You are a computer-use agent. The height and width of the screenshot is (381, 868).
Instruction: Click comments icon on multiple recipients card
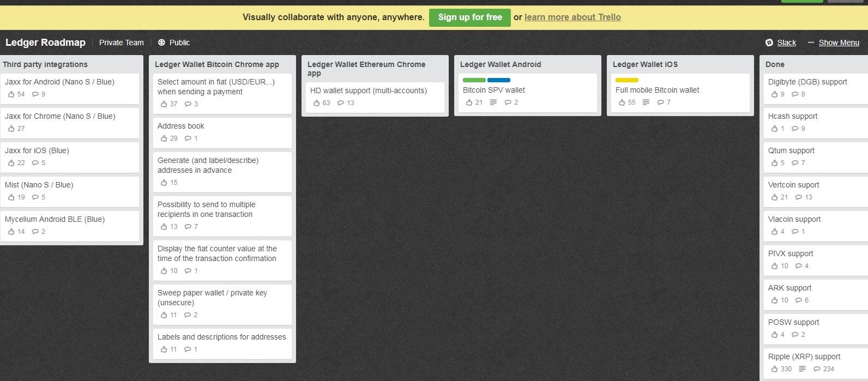pos(188,227)
